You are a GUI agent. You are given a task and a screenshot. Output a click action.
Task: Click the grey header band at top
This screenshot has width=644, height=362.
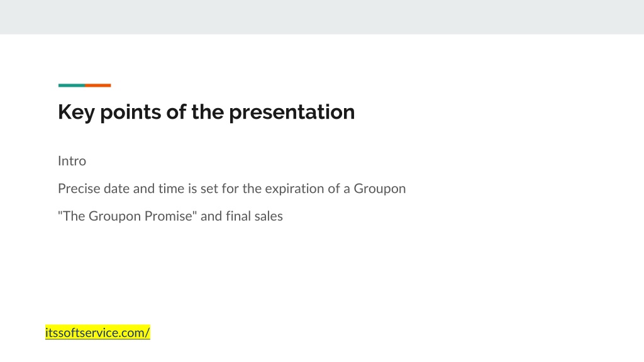tap(322, 17)
